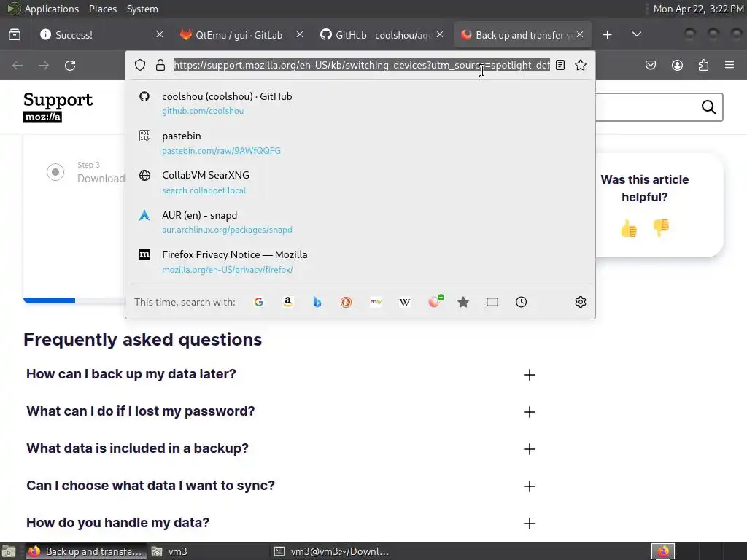Viewport: 747px width, 560px height.
Task: Go back to previous page
Action: (x=18, y=65)
